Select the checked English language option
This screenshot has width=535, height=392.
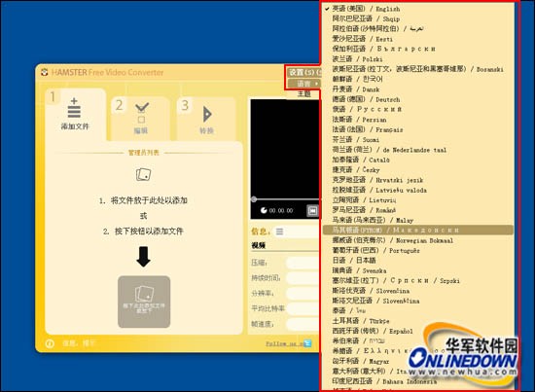pos(418,9)
